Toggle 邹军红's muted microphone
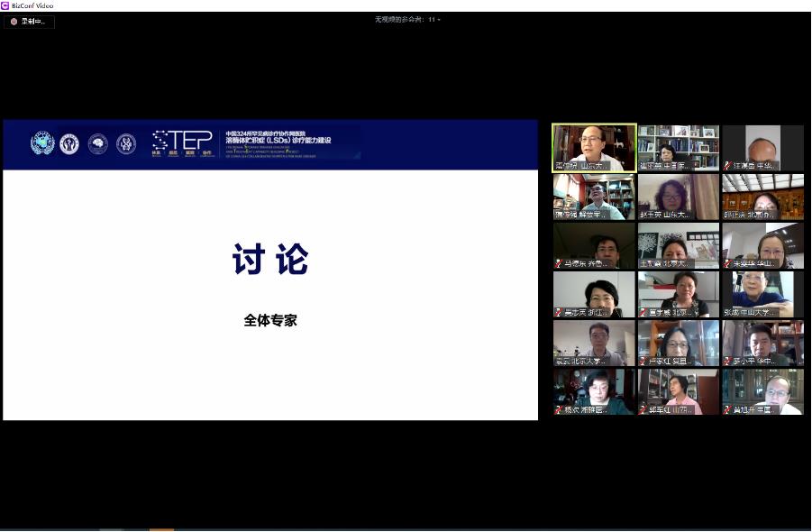This screenshot has height=532, width=812. 642,409
